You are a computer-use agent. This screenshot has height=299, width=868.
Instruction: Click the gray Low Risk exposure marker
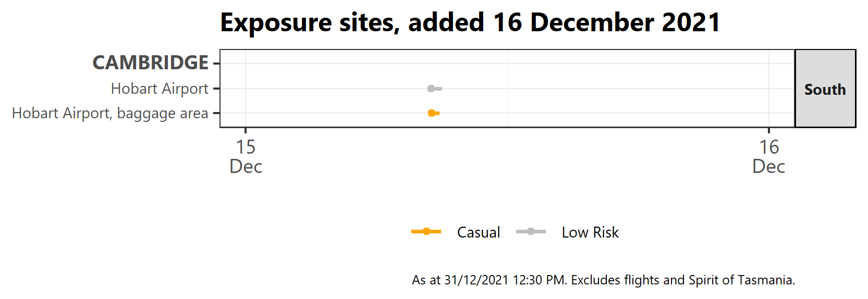(x=432, y=89)
